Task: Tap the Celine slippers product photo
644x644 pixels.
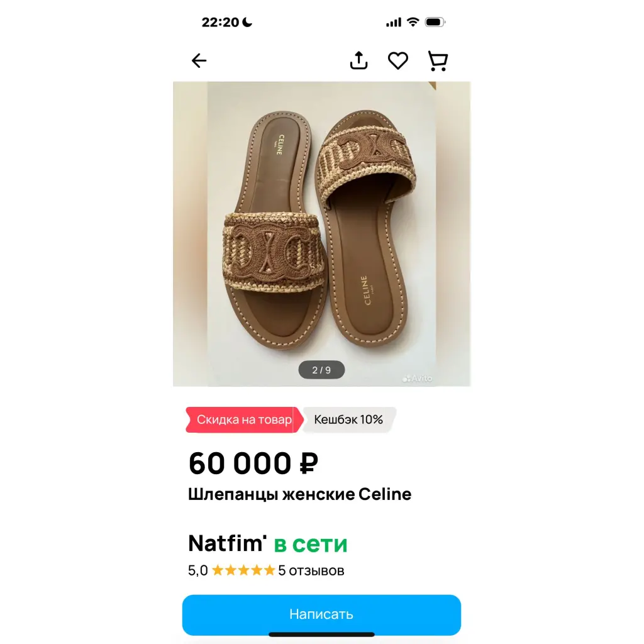Action: [x=321, y=233]
